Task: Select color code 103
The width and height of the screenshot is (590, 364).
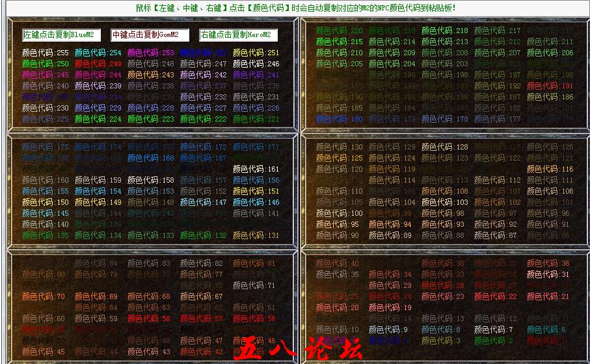Action: click(x=445, y=202)
